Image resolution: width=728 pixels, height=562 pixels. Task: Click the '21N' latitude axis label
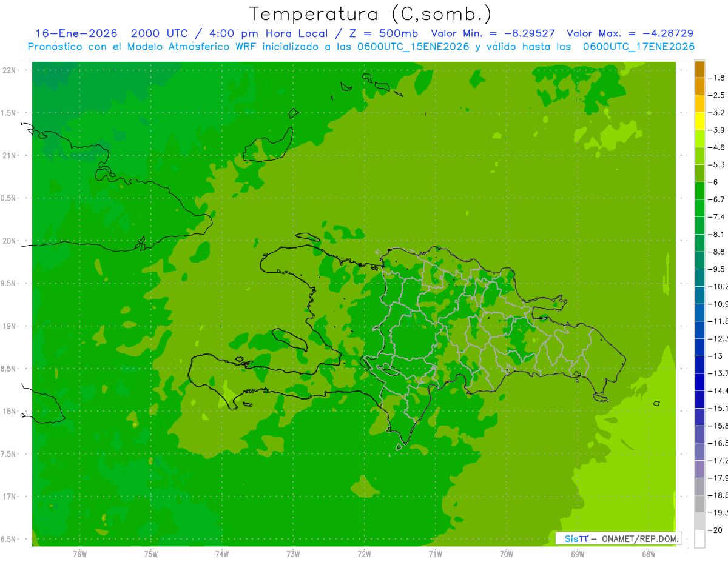pos(9,156)
